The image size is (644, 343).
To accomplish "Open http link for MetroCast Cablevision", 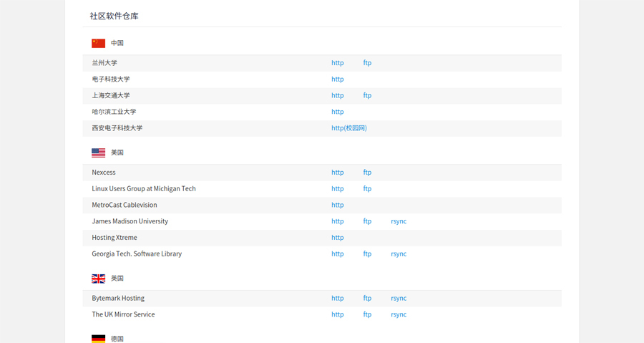I will point(338,205).
